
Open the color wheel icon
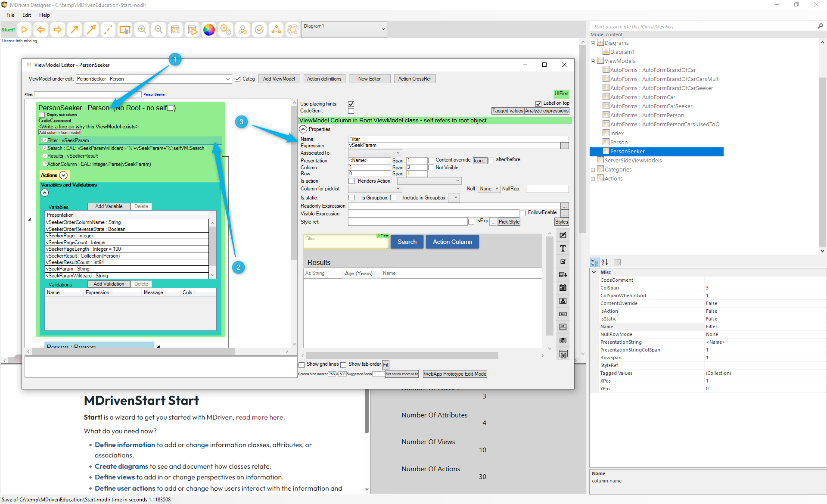[209, 30]
